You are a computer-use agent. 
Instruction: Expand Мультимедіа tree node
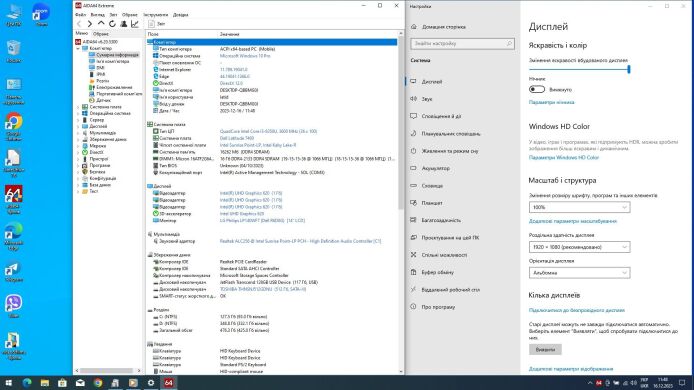point(78,133)
